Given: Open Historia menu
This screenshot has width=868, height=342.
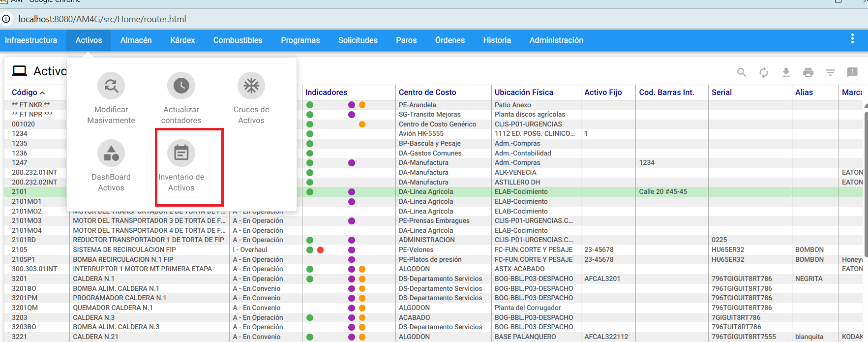Looking at the screenshot, I should pos(497,40).
